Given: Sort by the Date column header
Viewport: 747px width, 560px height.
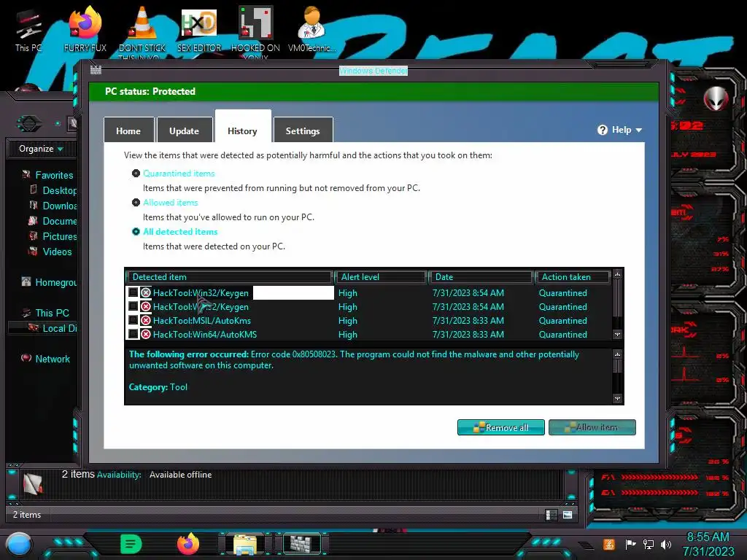Looking at the screenshot, I should (x=481, y=277).
